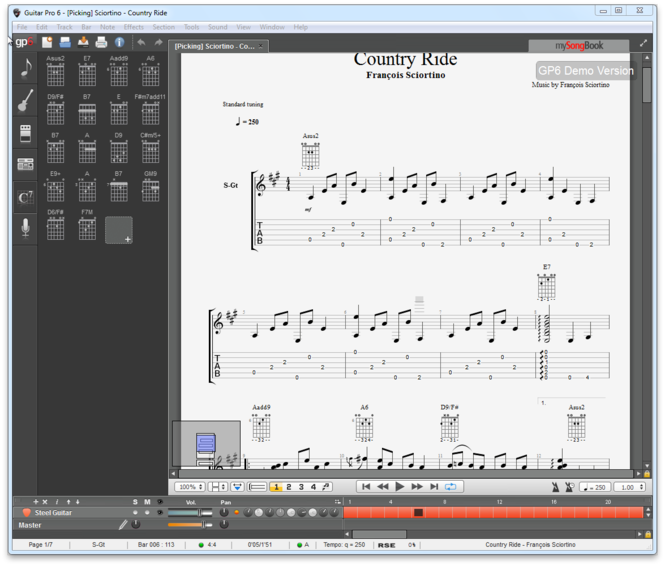Toggle Steel Guitar track visibility eye
This screenshot has width=665, height=566.
click(x=159, y=513)
